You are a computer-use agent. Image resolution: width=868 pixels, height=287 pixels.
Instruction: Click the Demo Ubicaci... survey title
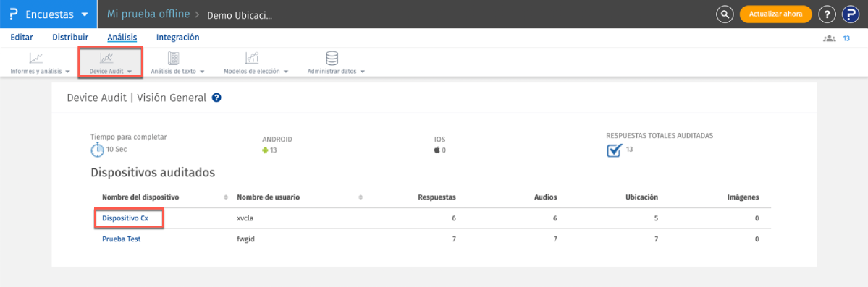tap(240, 15)
